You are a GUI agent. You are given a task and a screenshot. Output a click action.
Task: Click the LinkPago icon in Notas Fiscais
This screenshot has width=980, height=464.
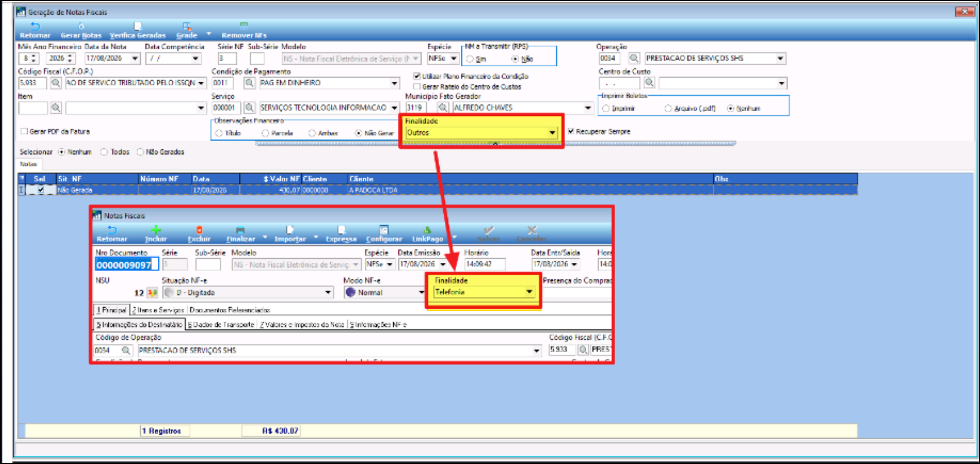pos(427,230)
